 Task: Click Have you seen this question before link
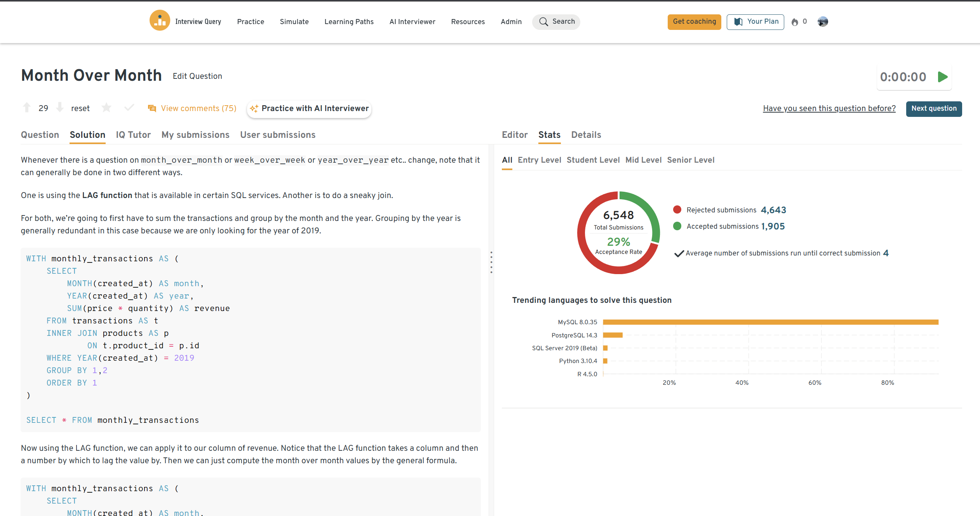pos(829,108)
